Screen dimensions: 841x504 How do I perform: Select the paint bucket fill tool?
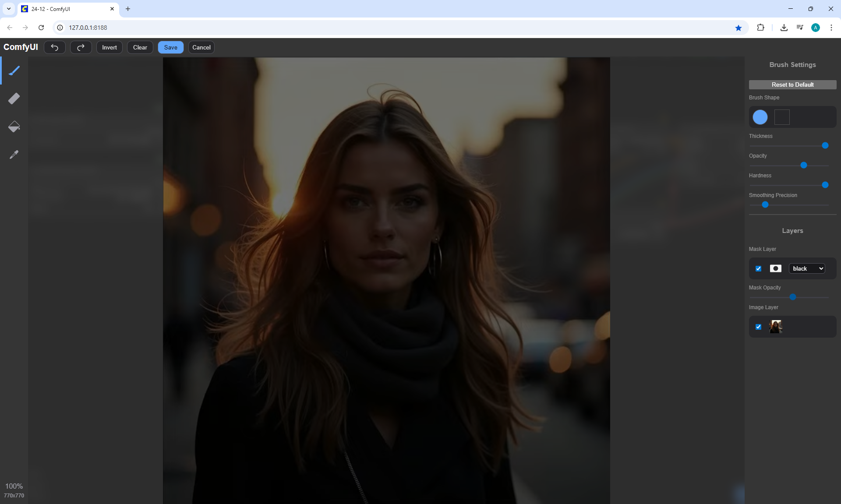pyautogui.click(x=14, y=127)
